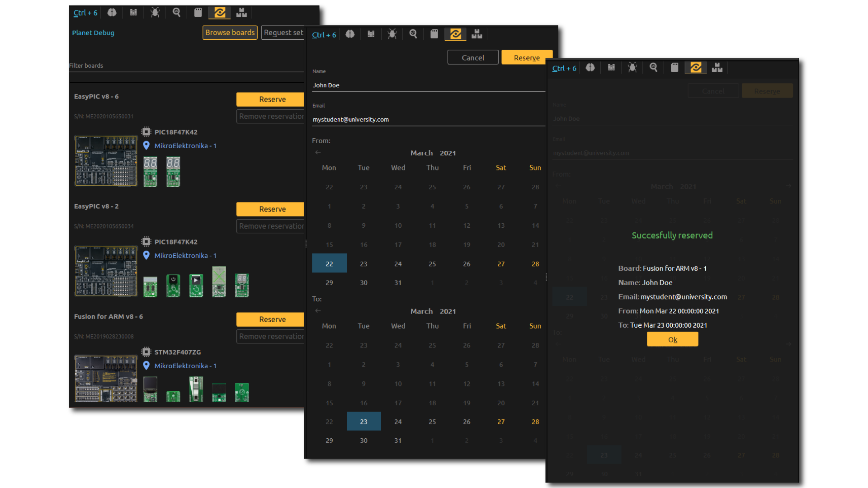The height and width of the screenshot is (488, 868).
Task: Select the Planet Debug icon in the right window
Action: tap(696, 68)
